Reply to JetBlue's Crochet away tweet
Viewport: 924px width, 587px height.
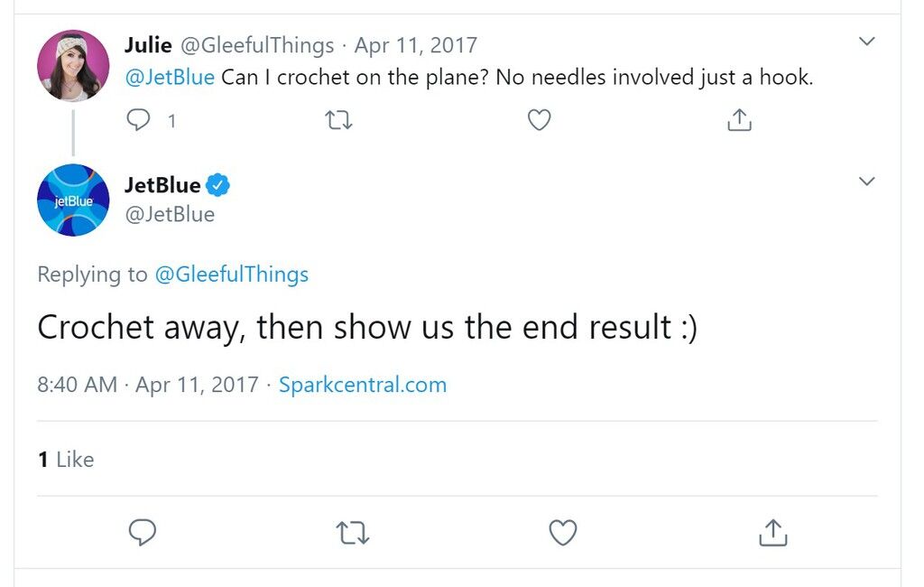click(142, 532)
